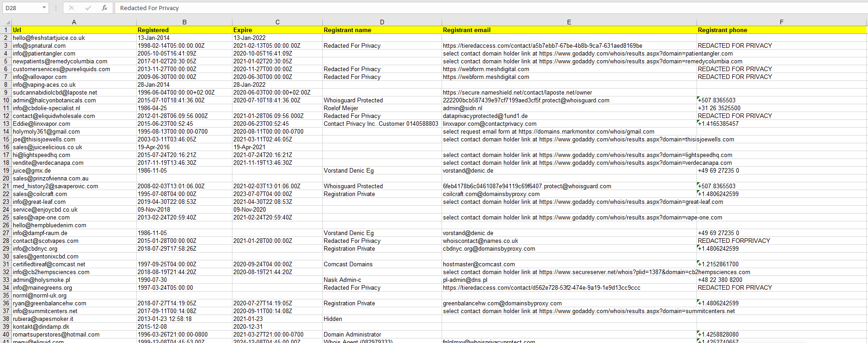Select cell Roelof Meijer
868x343 pixels.
pyautogui.click(x=382, y=108)
